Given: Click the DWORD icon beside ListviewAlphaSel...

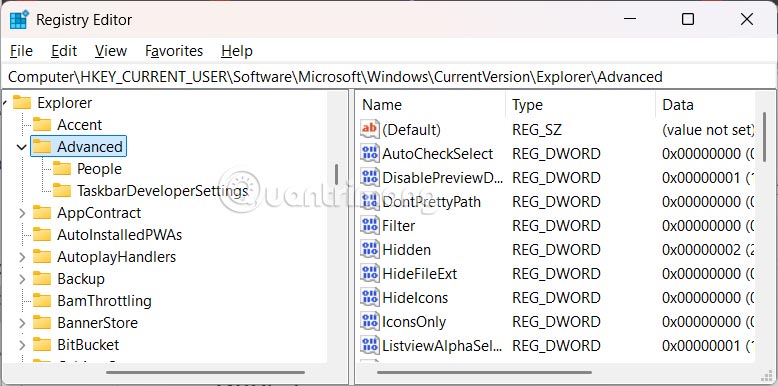Looking at the screenshot, I should pyautogui.click(x=370, y=345).
